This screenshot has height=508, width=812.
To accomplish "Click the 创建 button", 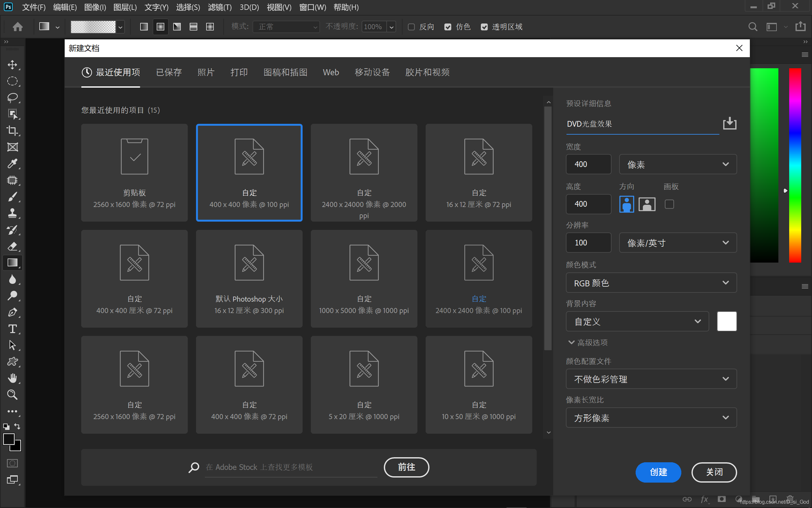I will (x=658, y=472).
